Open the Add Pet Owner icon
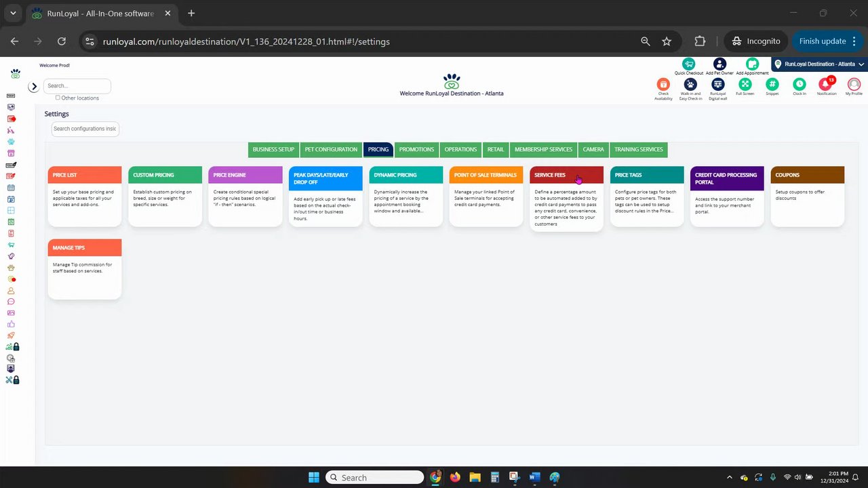This screenshot has width=868, height=488. (719, 64)
